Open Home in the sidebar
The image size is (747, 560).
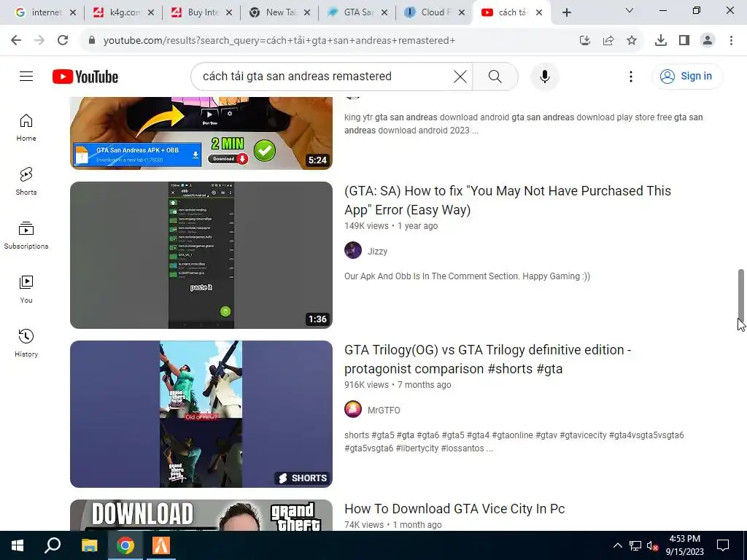26,128
